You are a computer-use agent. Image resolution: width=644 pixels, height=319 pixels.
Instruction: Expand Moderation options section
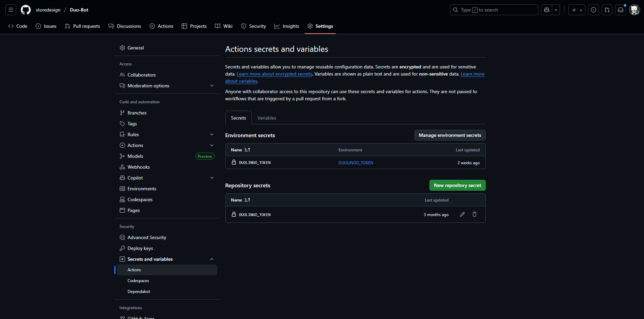click(167, 86)
